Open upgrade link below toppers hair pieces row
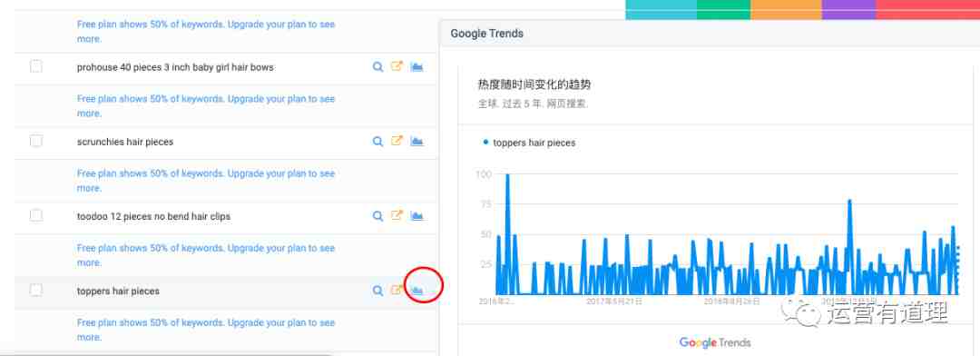 click(x=206, y=330)
